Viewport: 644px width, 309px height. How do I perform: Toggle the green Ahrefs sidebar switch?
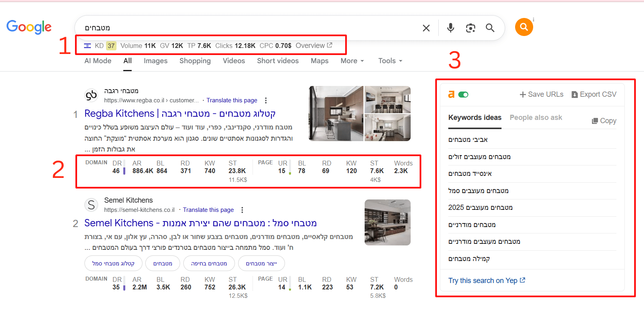(x=463, y=95)
